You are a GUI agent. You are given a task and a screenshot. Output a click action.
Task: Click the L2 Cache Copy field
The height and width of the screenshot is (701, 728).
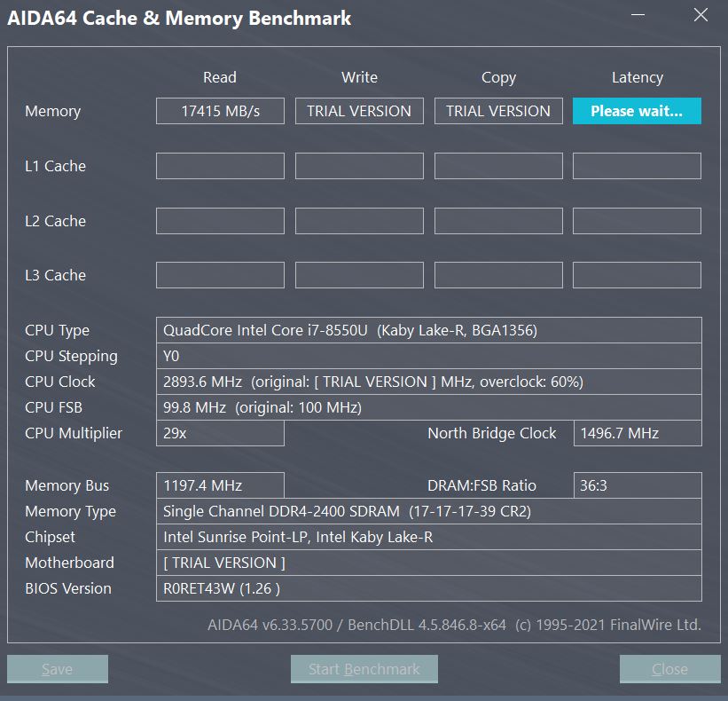(x=498, y=221)
